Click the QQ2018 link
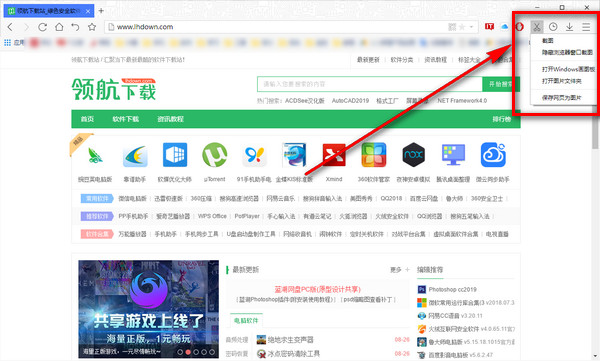 click(x=391, y=199)
